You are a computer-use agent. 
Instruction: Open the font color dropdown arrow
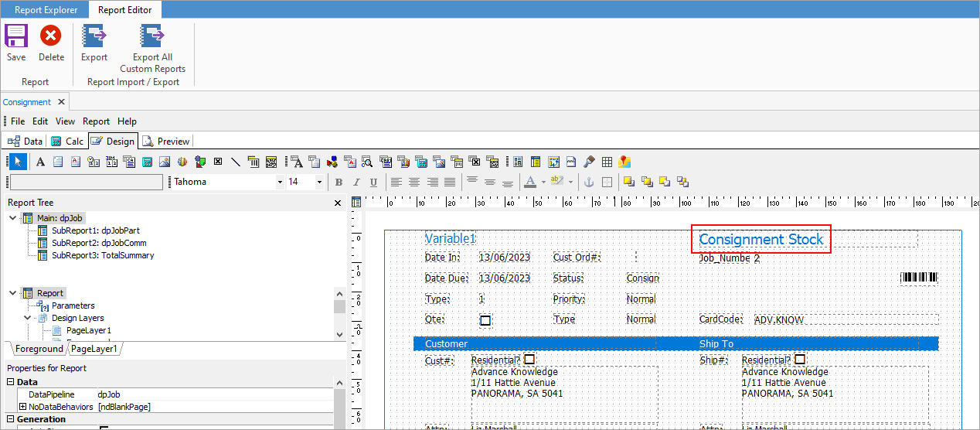tap(543, 183)
